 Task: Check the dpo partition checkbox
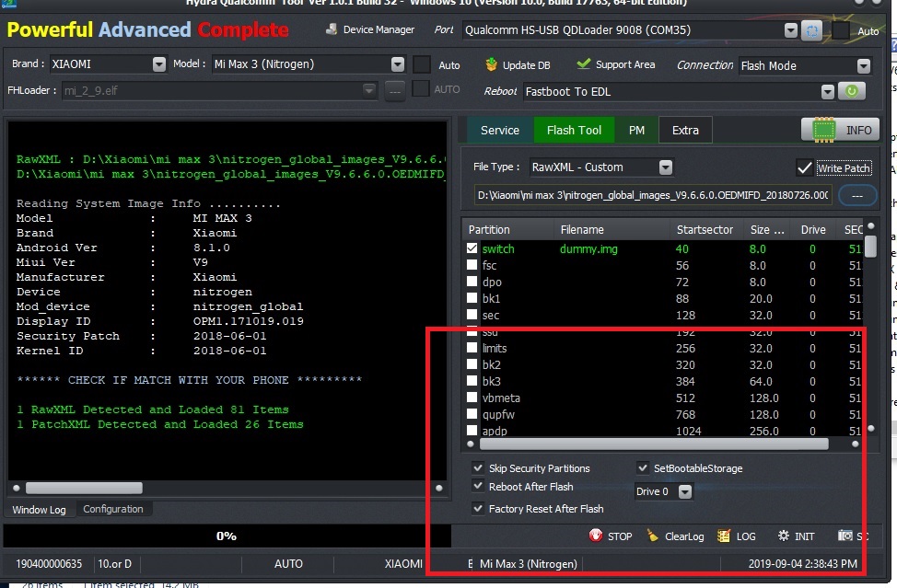pos(472,282)
